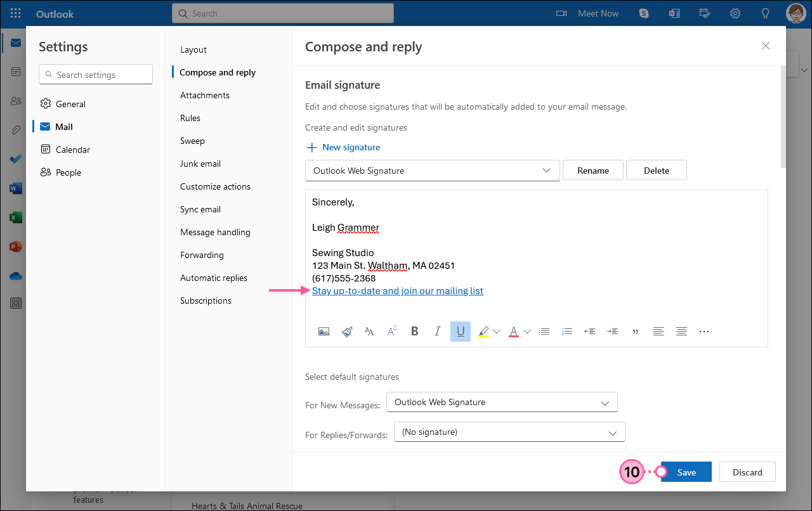The height and width of the screenshot is (511, 812).
Task: Expand the font color arrow
Action: tap(527, 332)
